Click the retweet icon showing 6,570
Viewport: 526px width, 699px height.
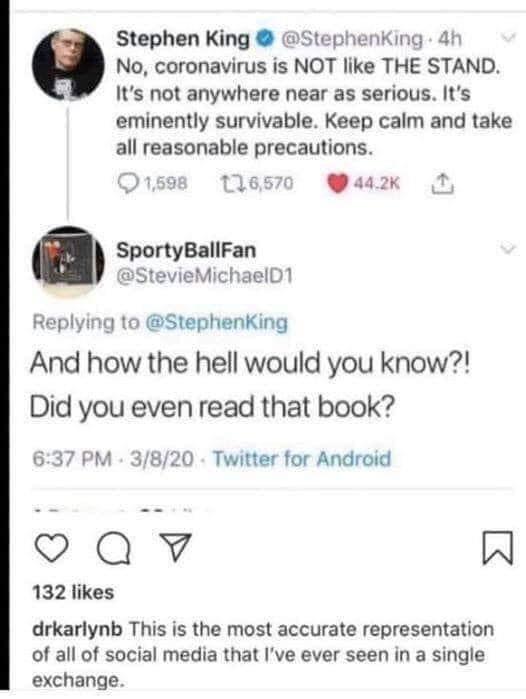pyautogui.click(x=232, y=183)
